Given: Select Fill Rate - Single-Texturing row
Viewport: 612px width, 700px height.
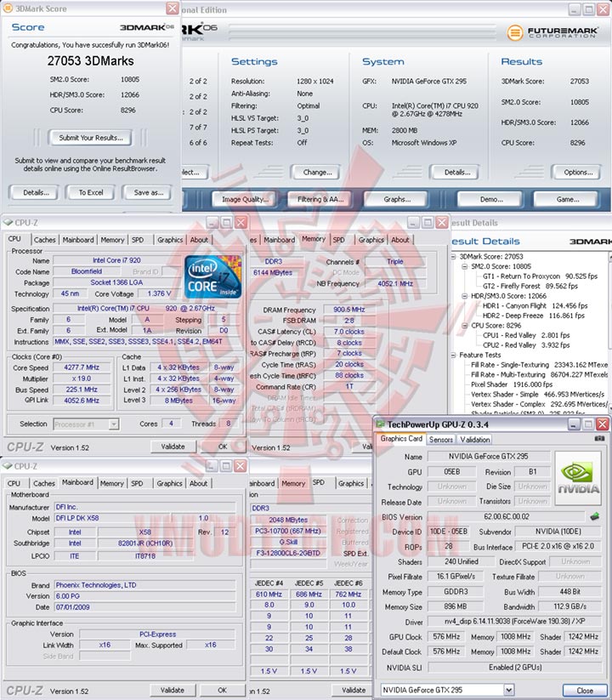Looking at the screenshot, I should tap(539, 365).
